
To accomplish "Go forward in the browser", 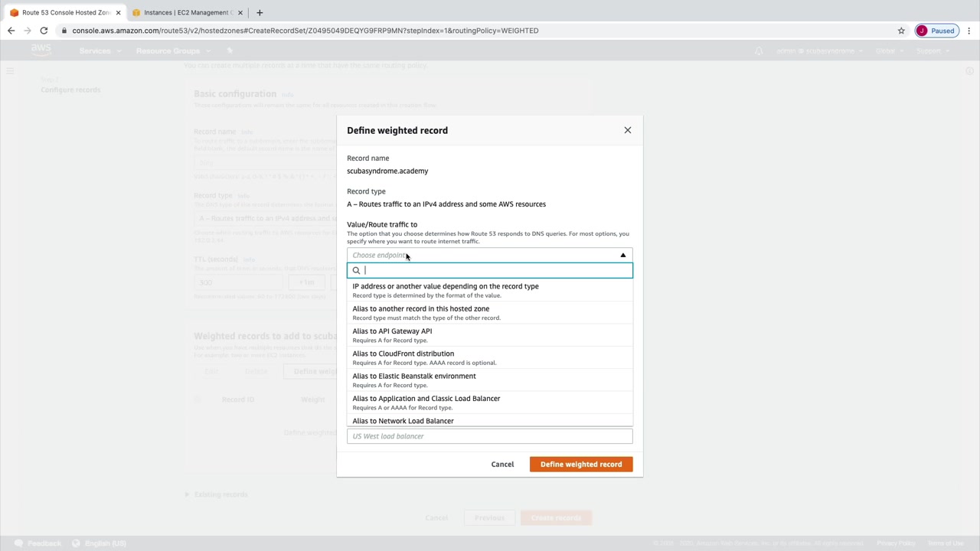I will pyautogui.click(x=28, y=31).
